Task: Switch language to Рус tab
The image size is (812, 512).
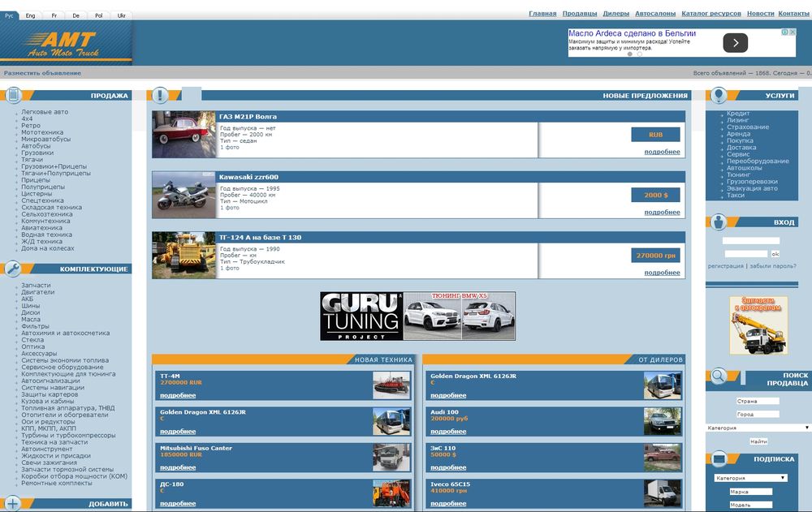Action: click(9, 15)
